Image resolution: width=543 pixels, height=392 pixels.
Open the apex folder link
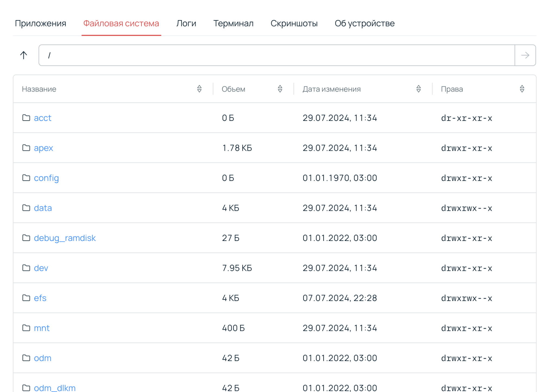tap(43, 148)
